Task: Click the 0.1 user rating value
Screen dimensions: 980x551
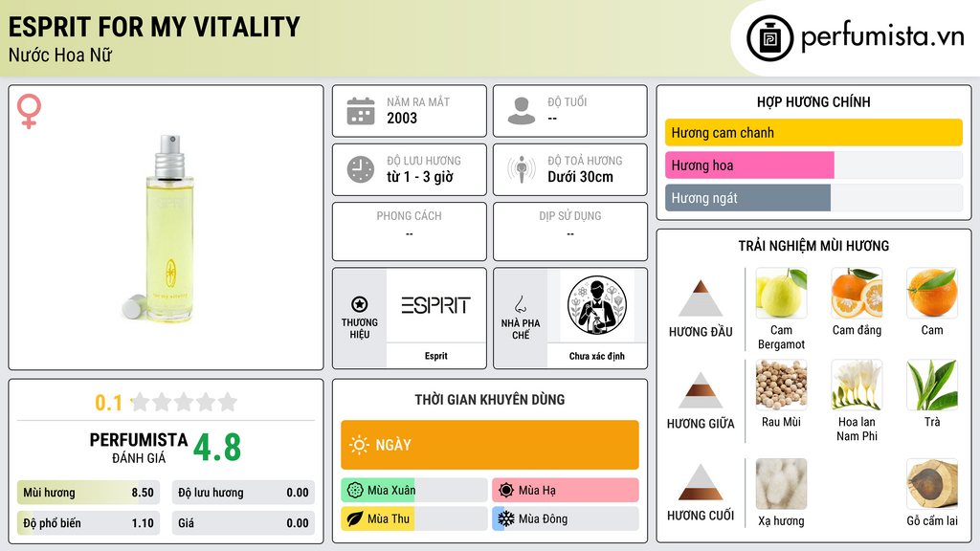Action: [x=109, y=403]
